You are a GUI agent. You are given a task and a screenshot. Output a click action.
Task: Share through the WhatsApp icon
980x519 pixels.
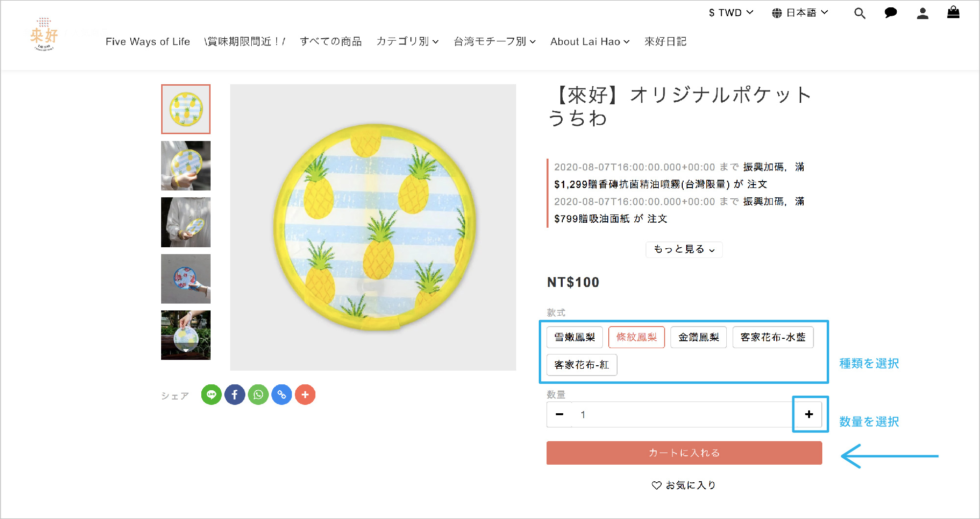pyautogui.click(x=258, y=395)
